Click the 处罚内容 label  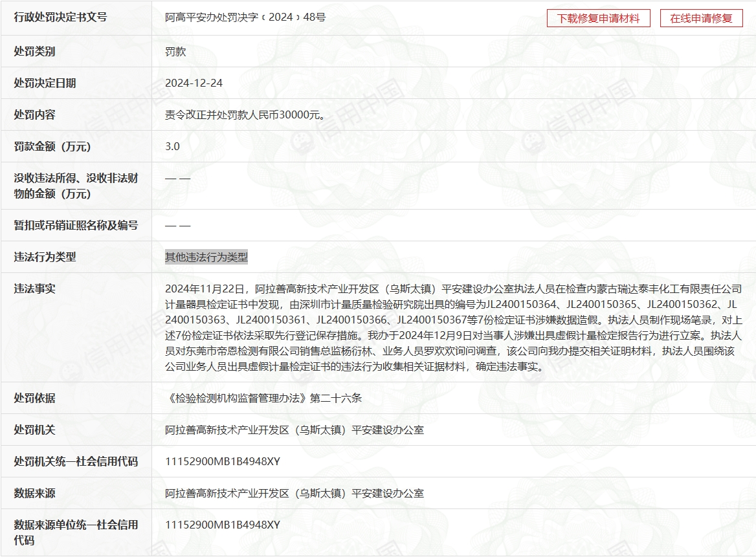coord(34,115)
